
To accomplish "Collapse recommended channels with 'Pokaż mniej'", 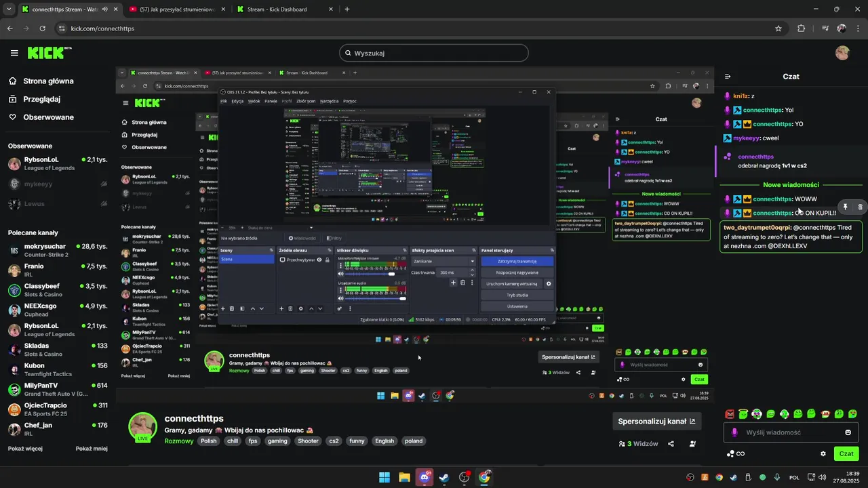I will [92, 448].
